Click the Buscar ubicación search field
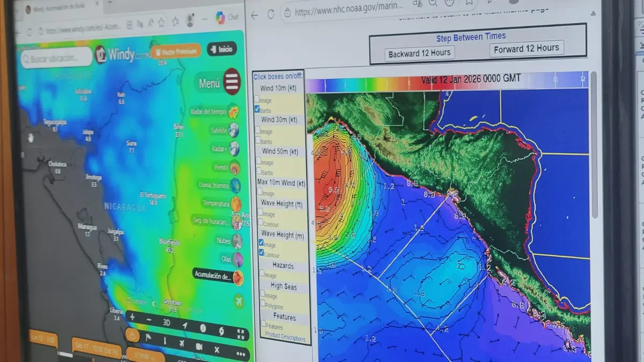The height and width of the screenshot is (362, 644). (57, 58)
